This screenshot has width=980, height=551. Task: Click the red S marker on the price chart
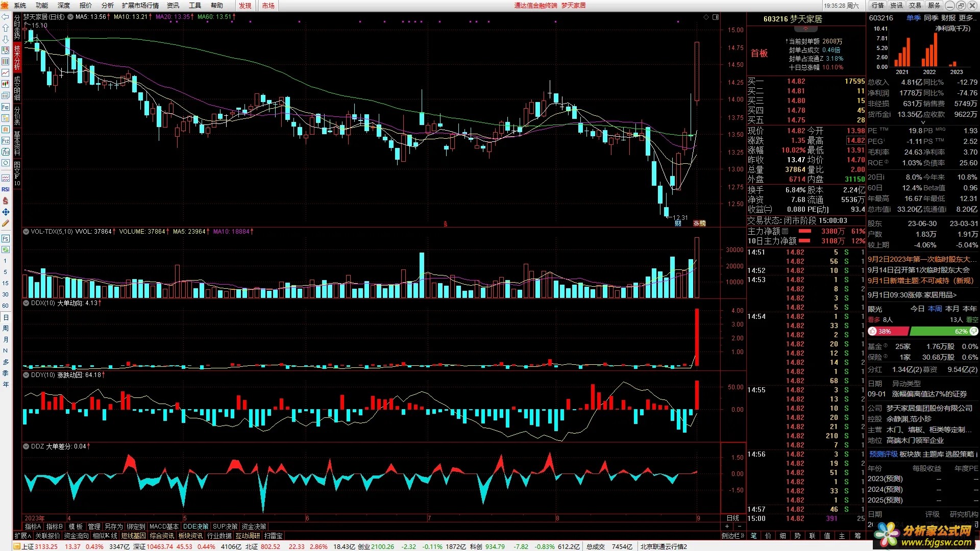(x=446, y=223)
